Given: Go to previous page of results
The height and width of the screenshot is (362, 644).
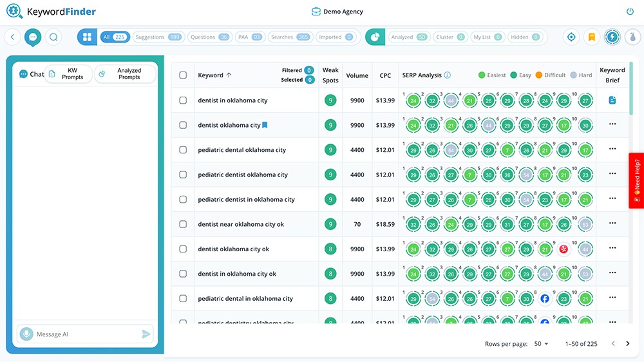Looking at the screenshot, I should point(613,343).
